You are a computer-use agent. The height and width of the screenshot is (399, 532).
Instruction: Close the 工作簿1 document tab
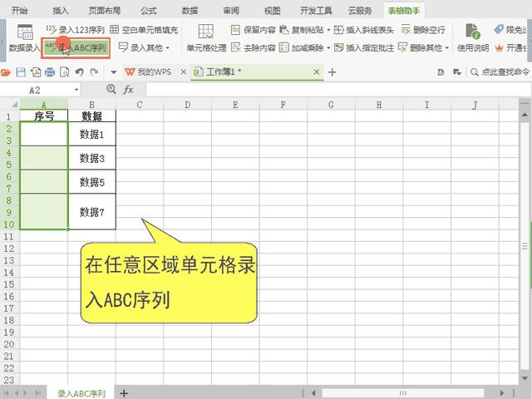(x=316, y=72)
